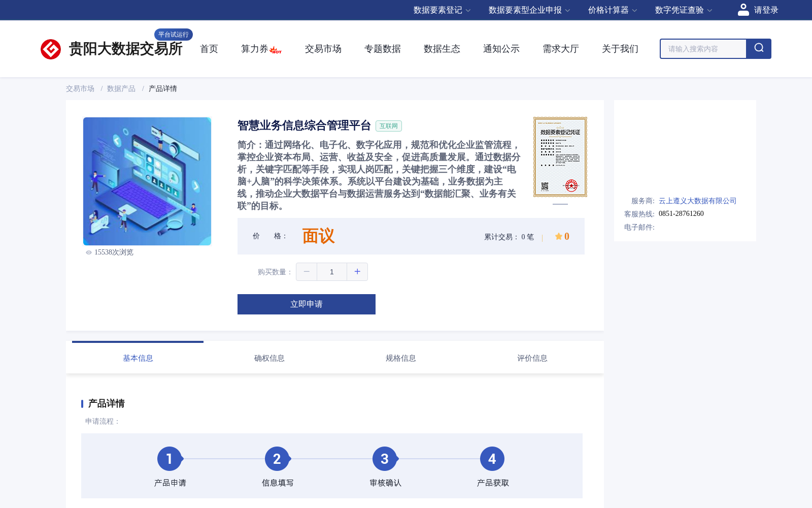Click the product title 智慧业务信息综合管理平台
812x508 pixels.
tap(304, 125)
